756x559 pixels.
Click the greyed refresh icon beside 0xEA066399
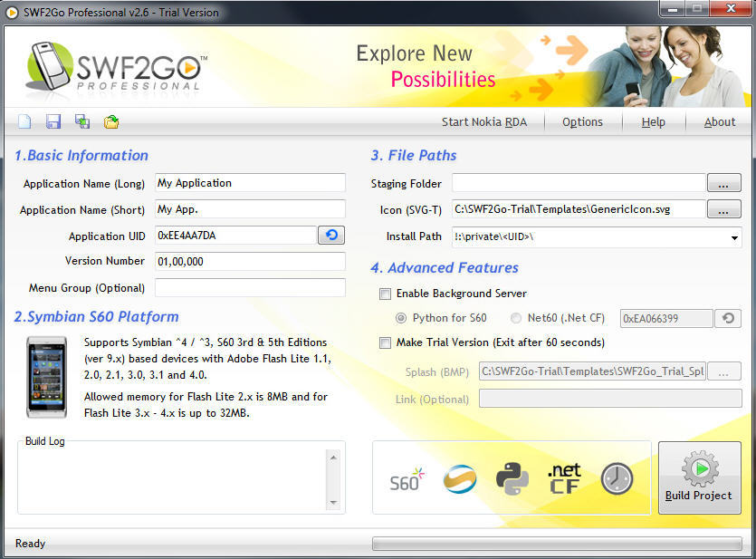(x=728, y=318)
